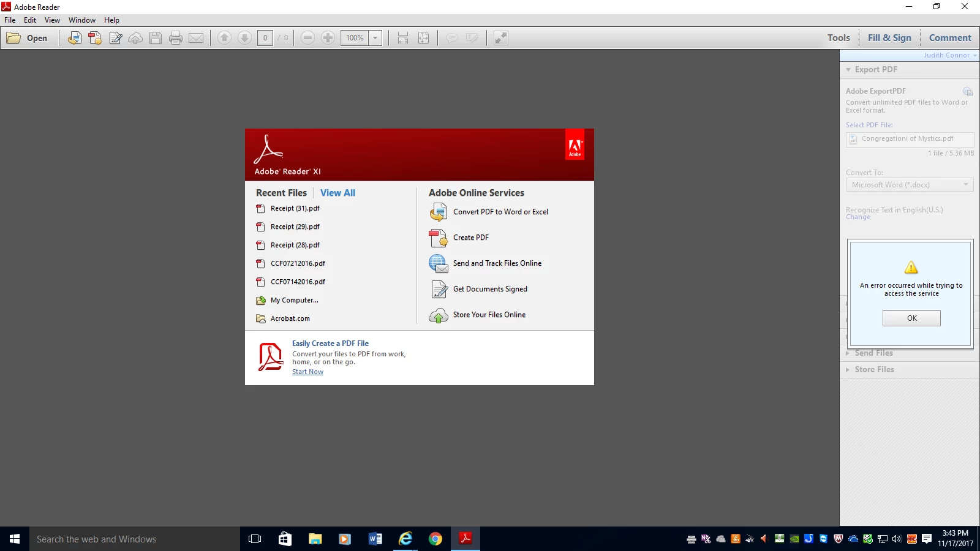Open File Explorer from the taskbar

pyautogui.click(x=315, y=539)
